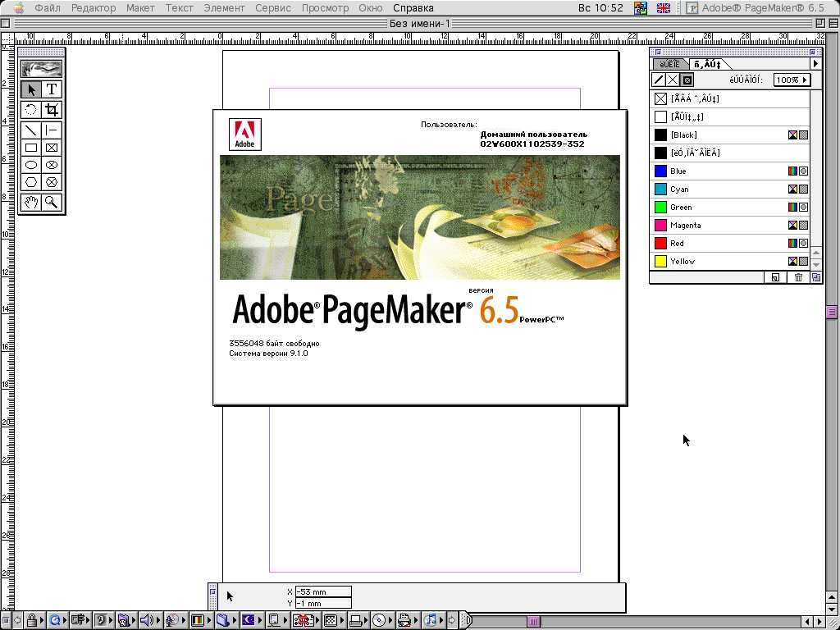This screenshot has height=630, width=840.
Task: Click the monitor color depth strip icon
Action: tap(198, 620)
